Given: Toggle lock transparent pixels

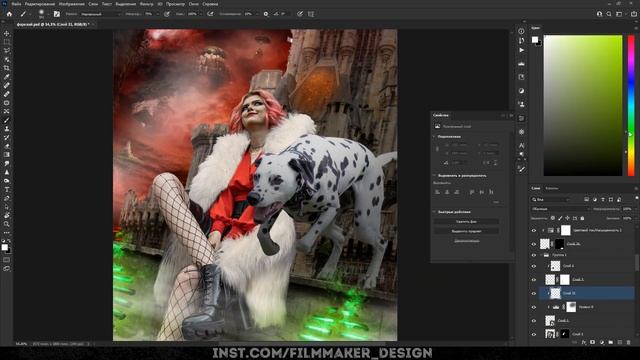Looking at the screenshot, I should pyautogui.click(x=552, y=218).
